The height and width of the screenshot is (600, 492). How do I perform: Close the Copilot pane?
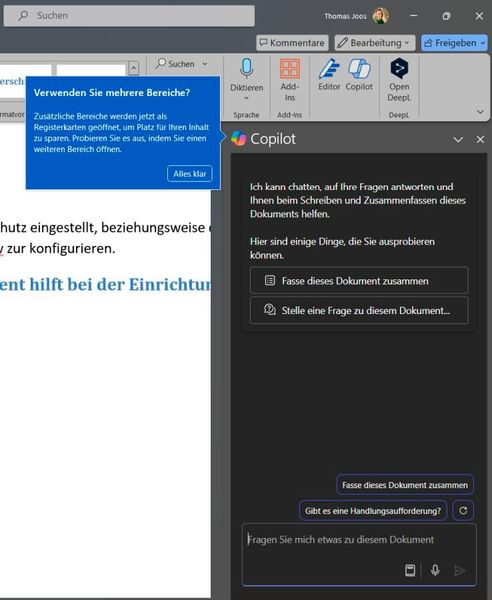coord(480,140)
